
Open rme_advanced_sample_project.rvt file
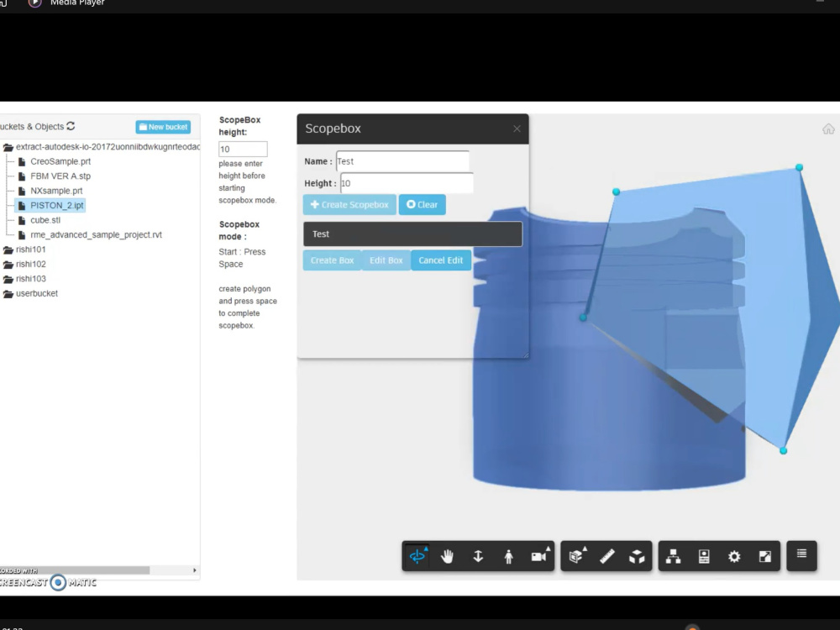(96, 234)
